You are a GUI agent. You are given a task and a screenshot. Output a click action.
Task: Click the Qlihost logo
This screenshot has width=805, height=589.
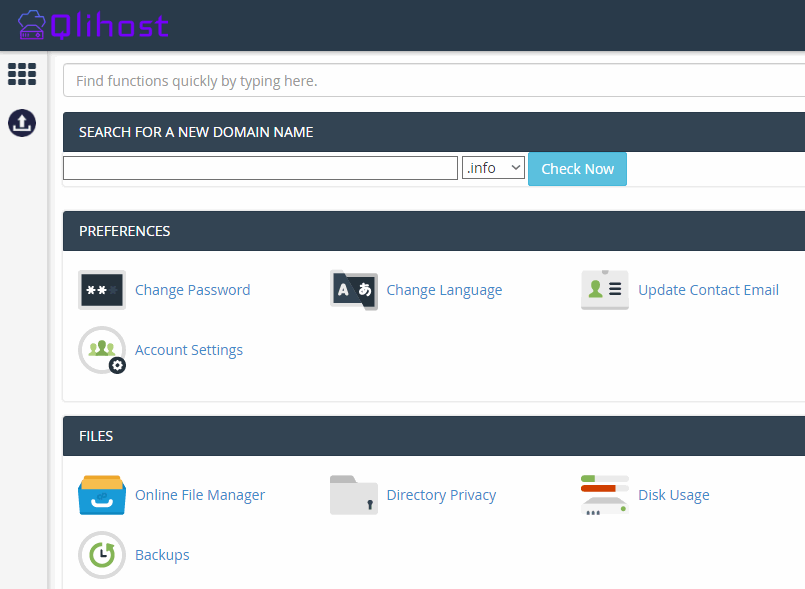tap(93, 25)
